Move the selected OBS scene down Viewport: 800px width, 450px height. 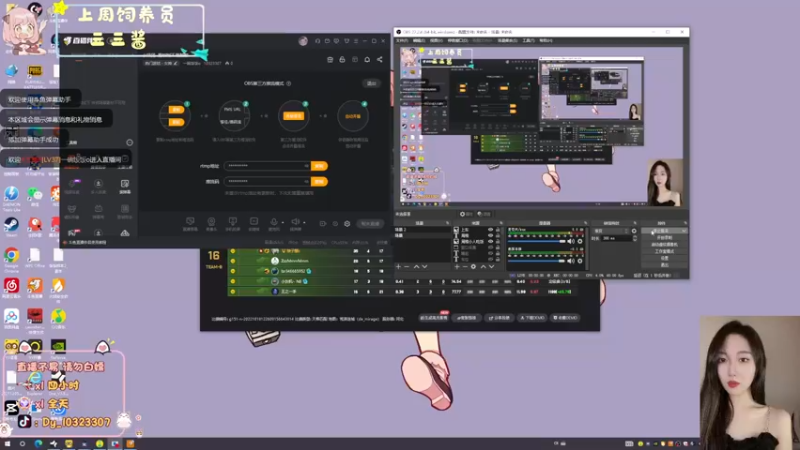(424, 266)
